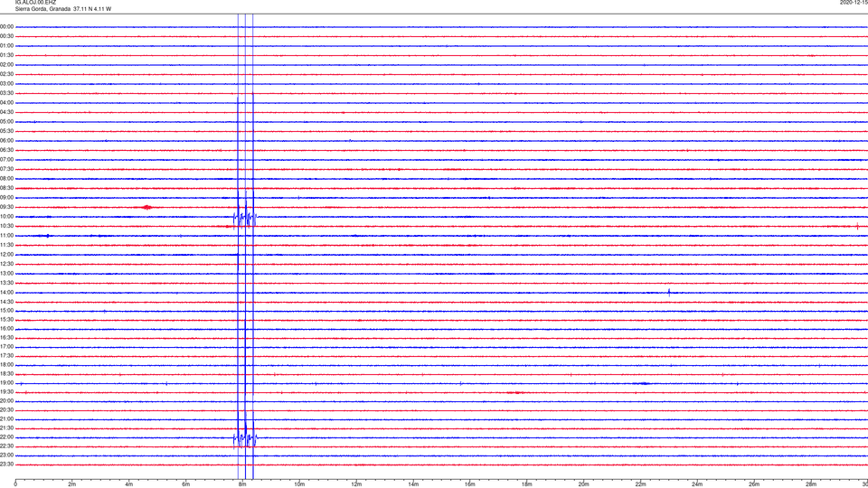
Task: Click the 6m tick label on time axis
Action: [x=186, y=484]
